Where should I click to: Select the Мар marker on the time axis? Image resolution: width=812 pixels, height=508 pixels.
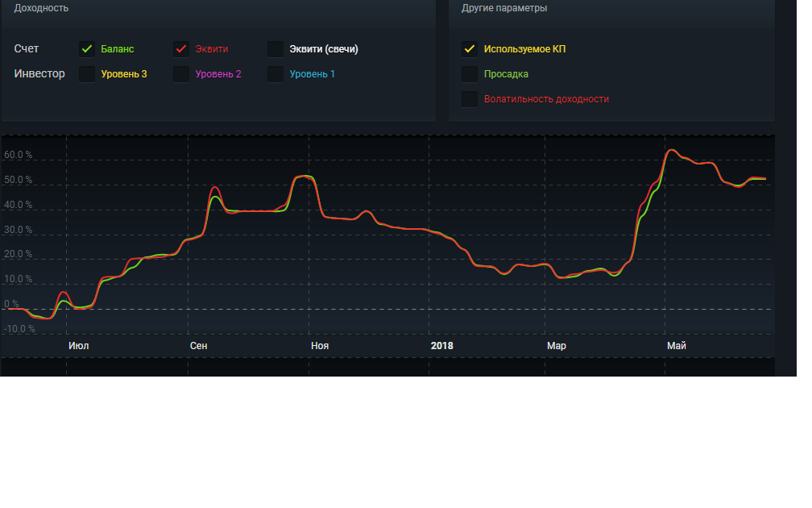(x=557, y=346)
